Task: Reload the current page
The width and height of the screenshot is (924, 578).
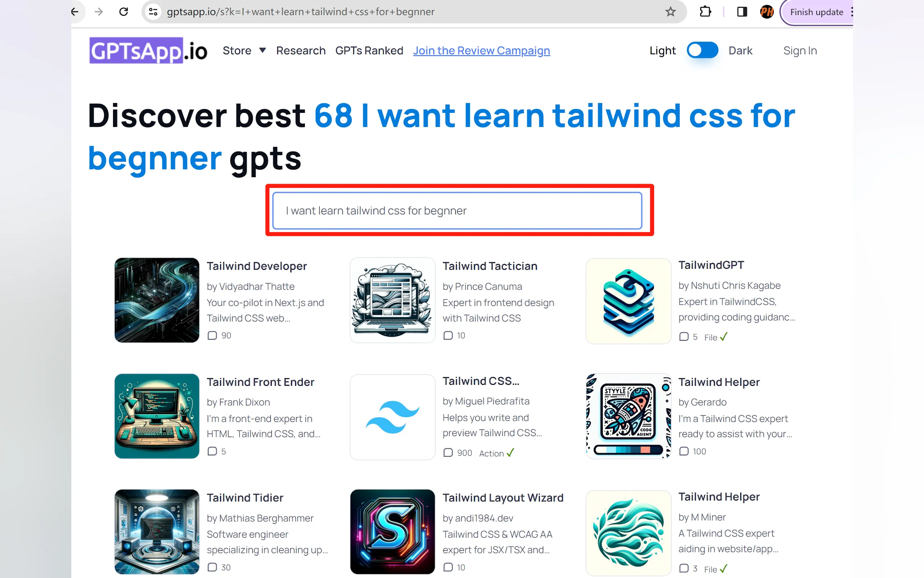Action: tap(123, 12)
